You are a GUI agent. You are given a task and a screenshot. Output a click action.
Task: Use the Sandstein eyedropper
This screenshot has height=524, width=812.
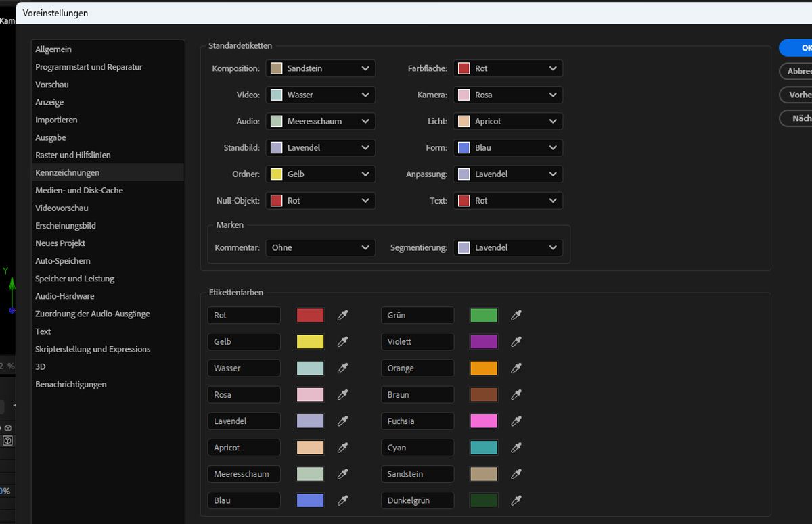coord(516,474)
